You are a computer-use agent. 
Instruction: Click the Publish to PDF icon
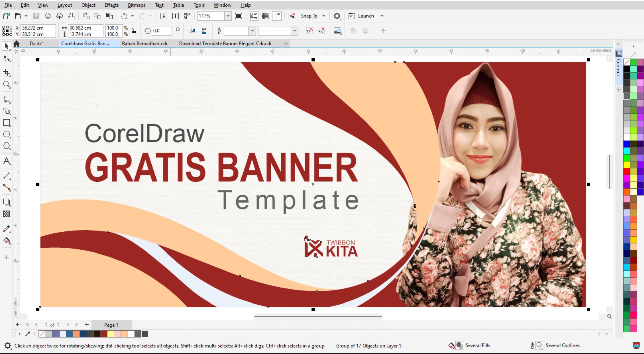187,16
